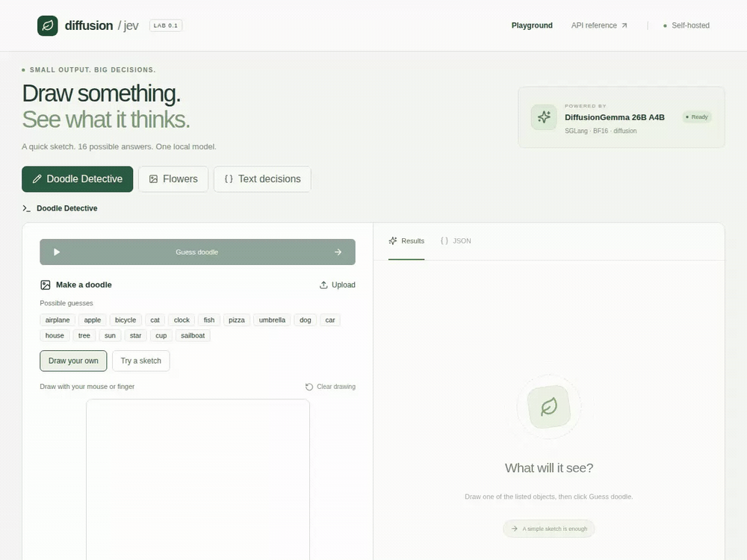Click the 'DiffusionGemma 26B A4B' model name
747x560 pixels.
(615, 117)
